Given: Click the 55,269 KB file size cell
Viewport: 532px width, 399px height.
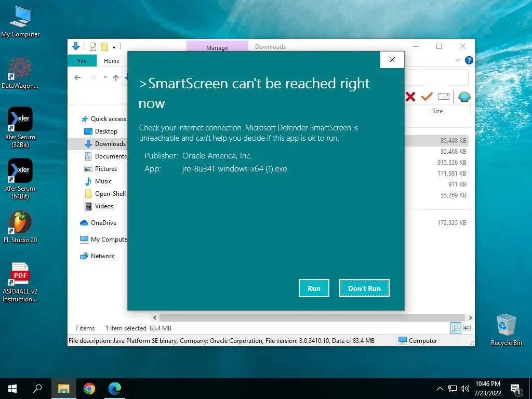Looking at the screenshot, I should (x=453, y=195).
